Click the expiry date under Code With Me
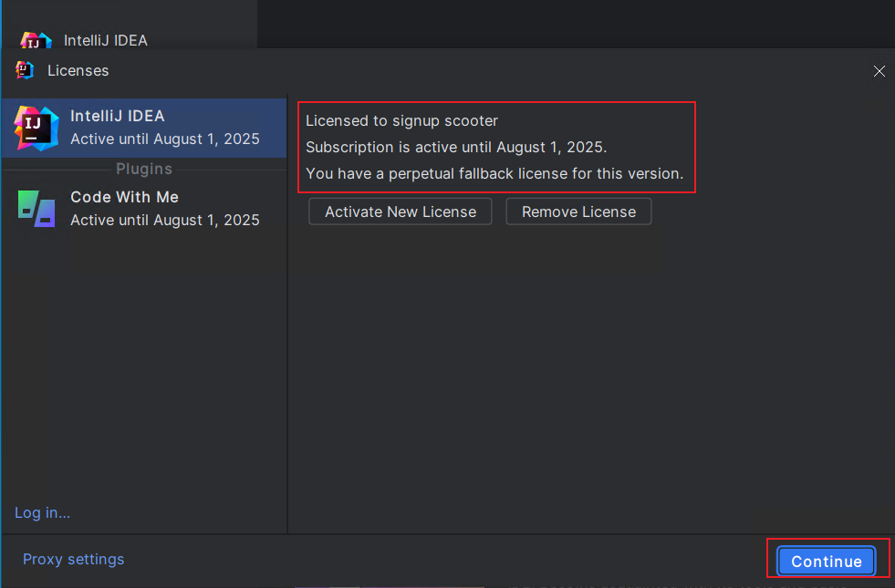The height and width of the screenshot is (588, 895). coord(165,220)
